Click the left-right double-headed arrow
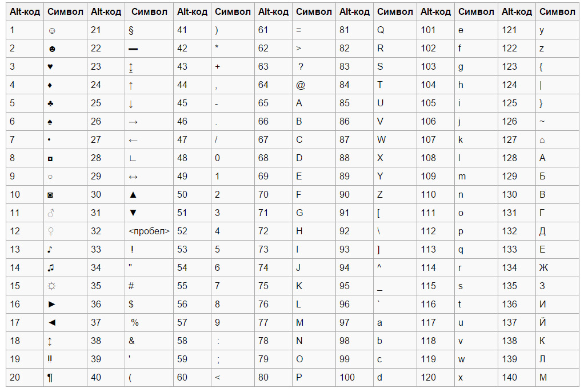The width and height of the screenshot is (584, 392). [x=133, y=177]
